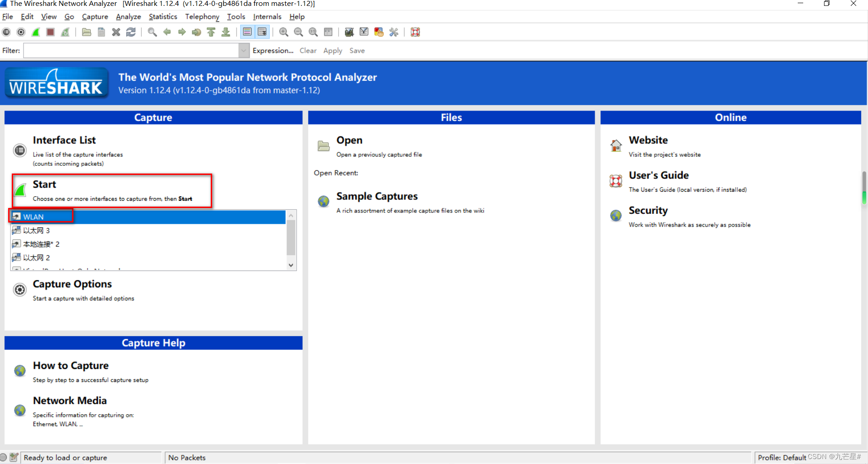Open a capture file toolbar icon
Viewport: 868px width, 464px height.
pos(87,32)
